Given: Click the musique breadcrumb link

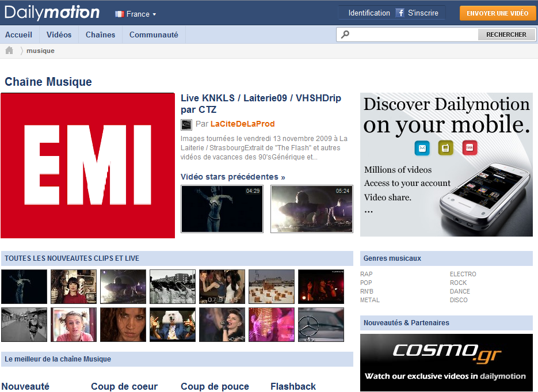Looking at the screenshot, I should pyautogui.click(x=40, y=51).
